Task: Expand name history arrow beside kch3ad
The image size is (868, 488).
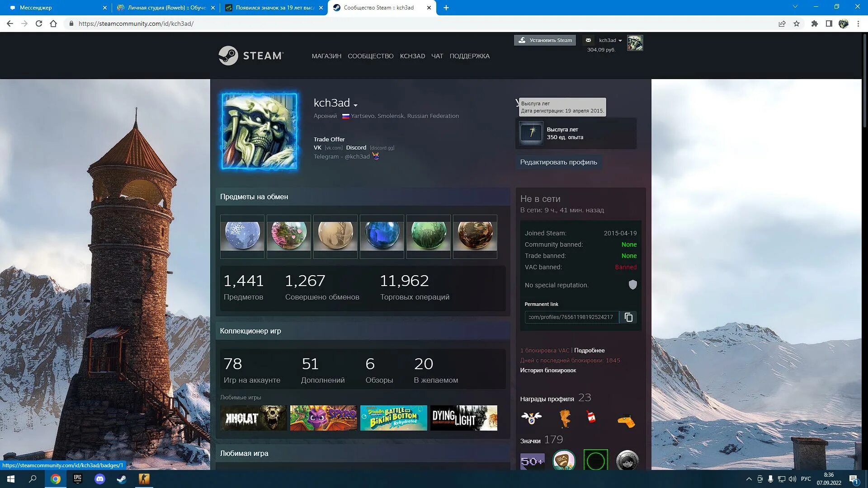Action: [x=355, y=105]
